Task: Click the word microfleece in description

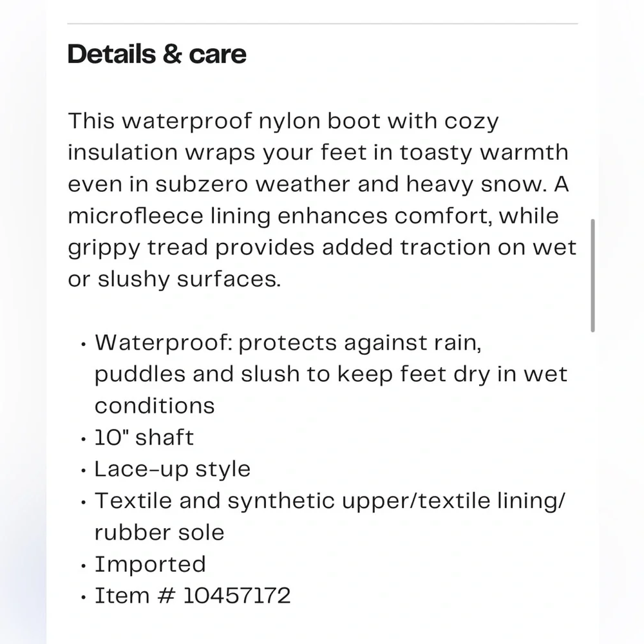Action: click(135, 216)
